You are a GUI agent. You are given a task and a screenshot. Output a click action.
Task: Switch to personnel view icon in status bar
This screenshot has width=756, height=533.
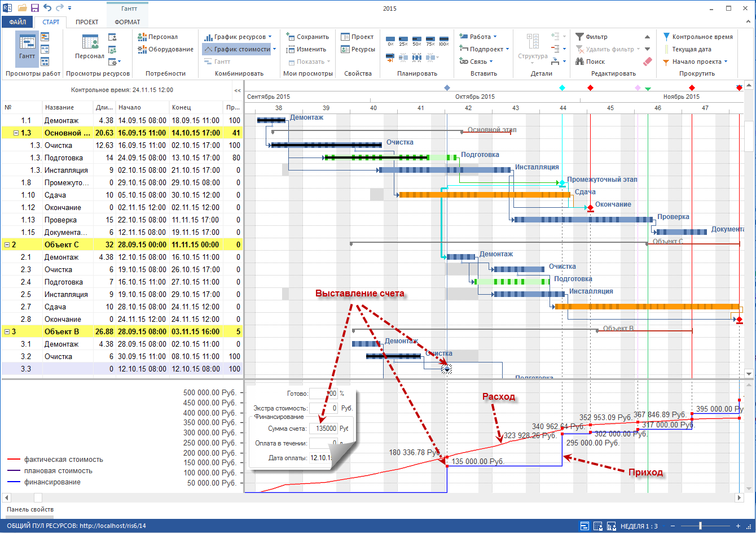coord(597,526)
